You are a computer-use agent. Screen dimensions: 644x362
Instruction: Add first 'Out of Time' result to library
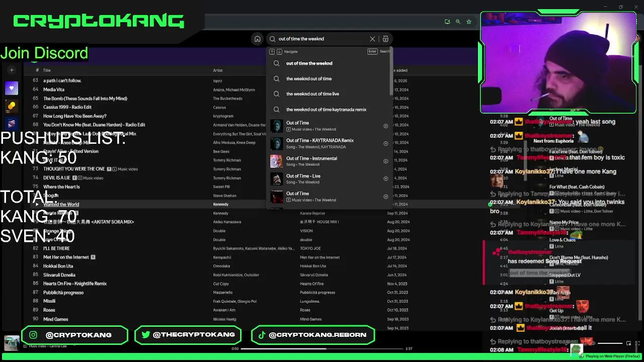(x=386, y=126)
